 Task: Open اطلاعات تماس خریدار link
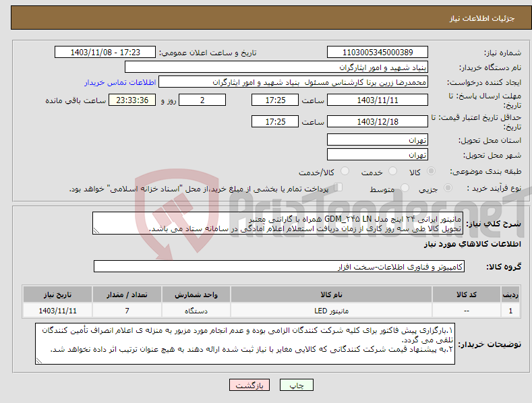(x=120, y=82)
